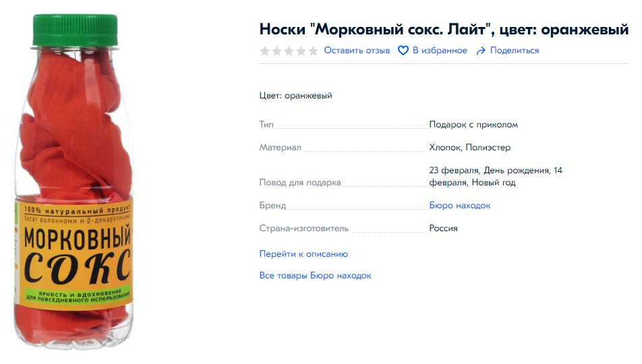The width and height of the screenshot is (642, 364).
Task: Jump to 'Перейти к описанию'
Action: point(303,254)
